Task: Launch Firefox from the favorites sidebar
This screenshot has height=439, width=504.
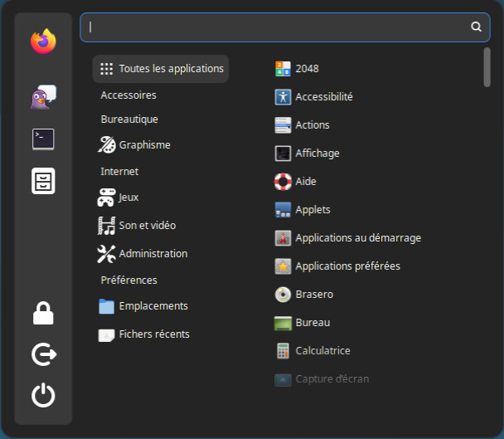Action: [43, 41]
